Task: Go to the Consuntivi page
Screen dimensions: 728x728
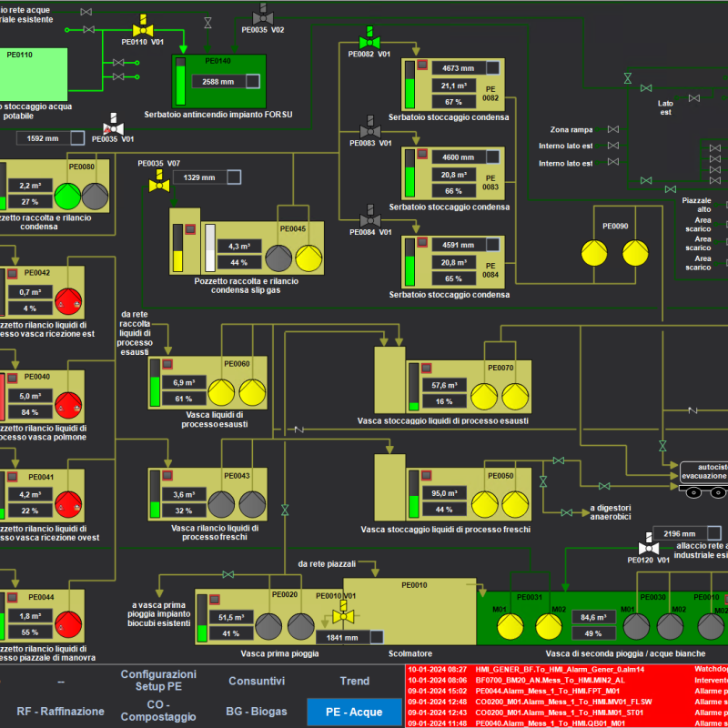Action: point(257,681)
